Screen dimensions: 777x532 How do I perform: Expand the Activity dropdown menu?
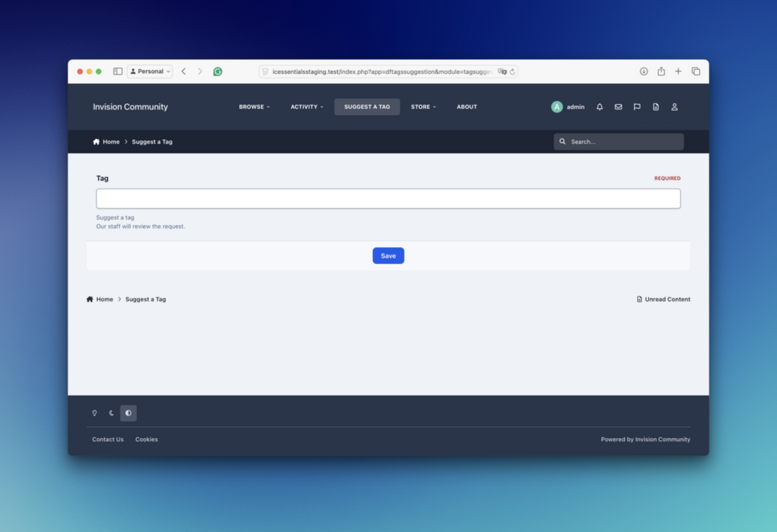pyautogui.click(x=307, y=107)
